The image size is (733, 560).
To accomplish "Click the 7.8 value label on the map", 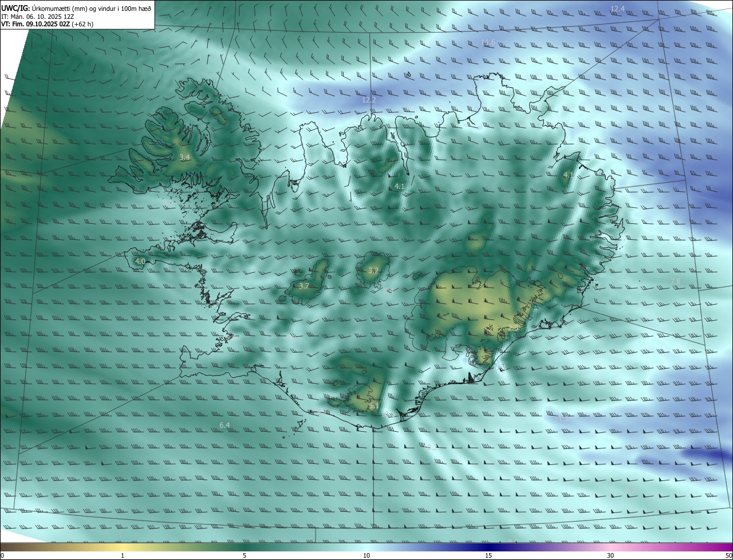I will [675, 281].
